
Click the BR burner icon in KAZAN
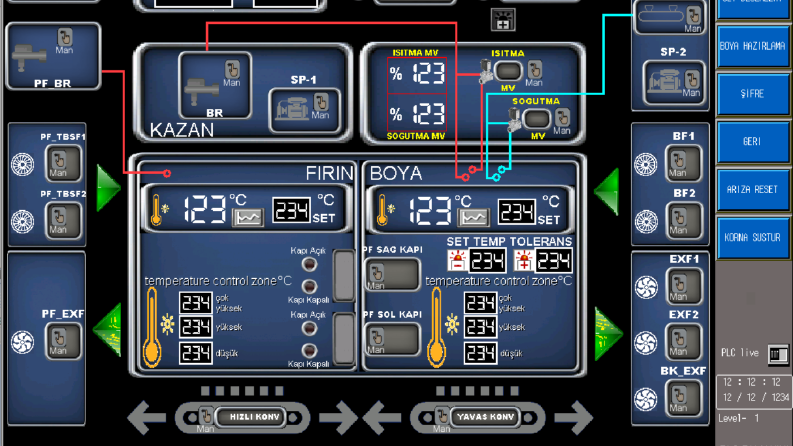202,91
